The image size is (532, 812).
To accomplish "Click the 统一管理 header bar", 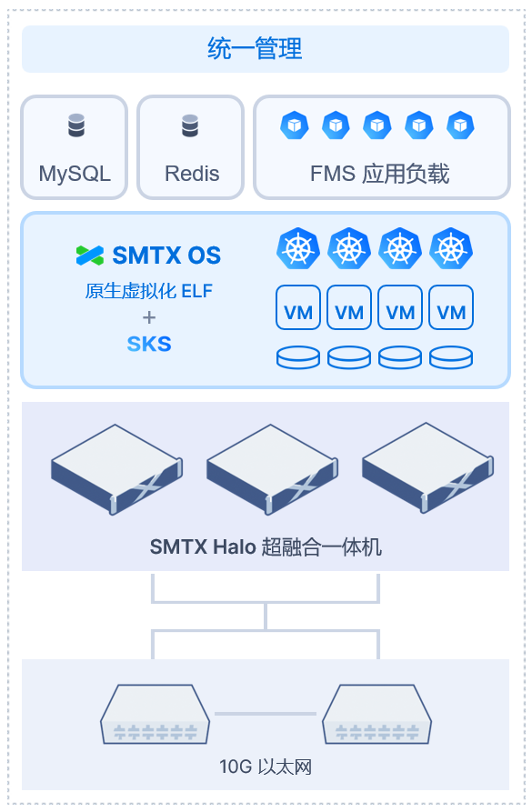I will [x=266, y=49].
